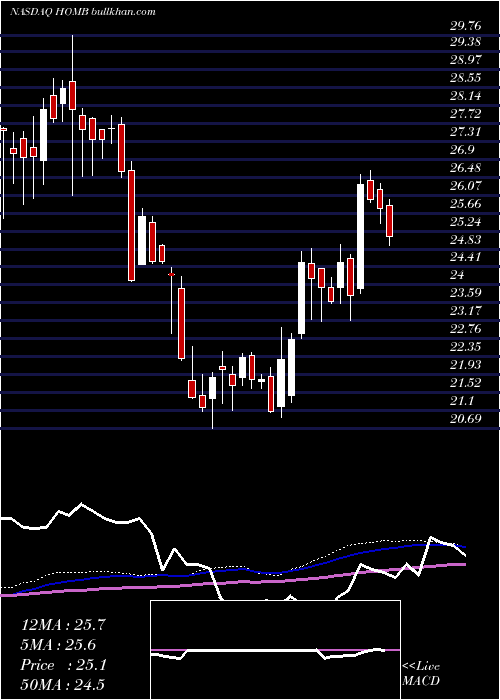Click price label 29.38

(465, 42)
